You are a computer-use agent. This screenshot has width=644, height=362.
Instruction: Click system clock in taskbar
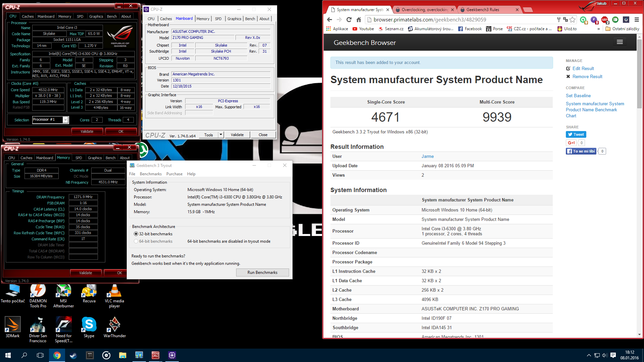pyautogui.click(x=630, y=355)
